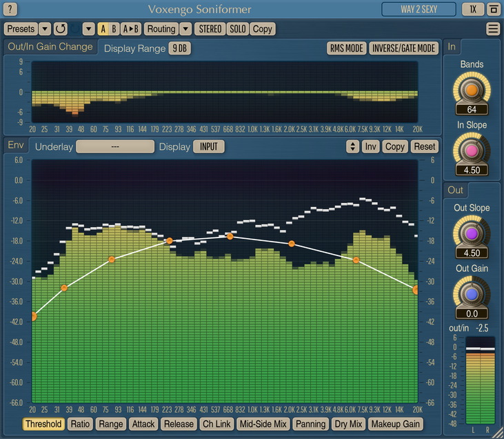The height and width of the screenshot is (439, 504).
Task: Click the dimmed redo arrow icon
Action: click(x=75, y=29)
